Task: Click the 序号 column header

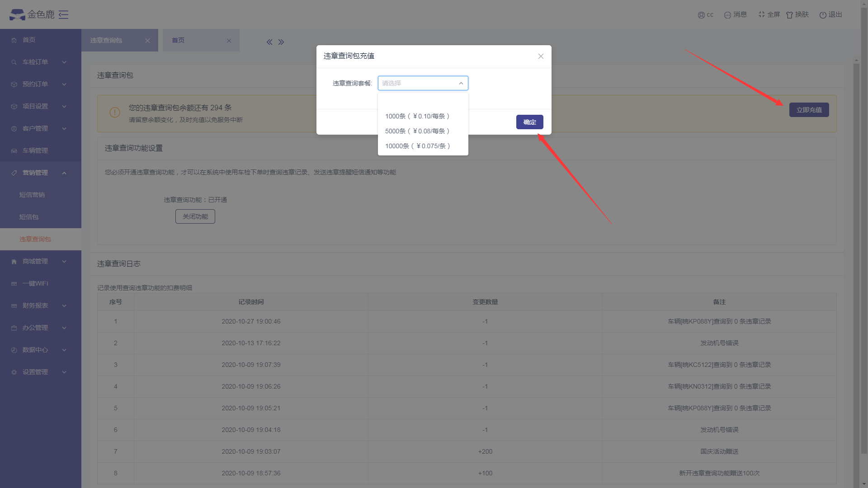Action: (x=115, y=302)
